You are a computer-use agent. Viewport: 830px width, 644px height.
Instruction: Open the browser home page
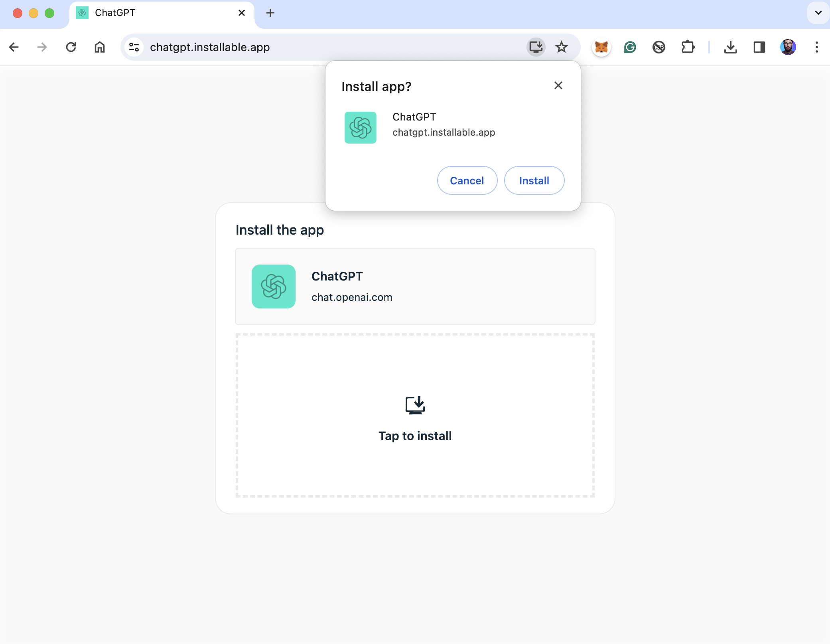(100, 47)
